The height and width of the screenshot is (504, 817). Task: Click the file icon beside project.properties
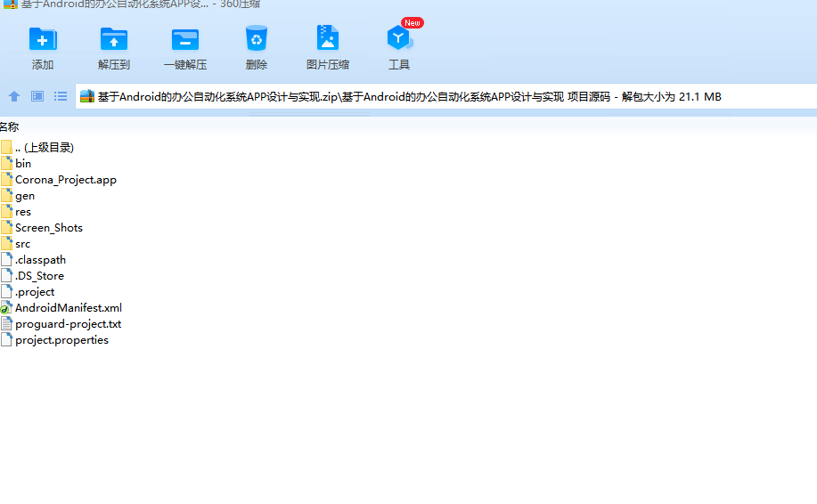tap(6, 339)
